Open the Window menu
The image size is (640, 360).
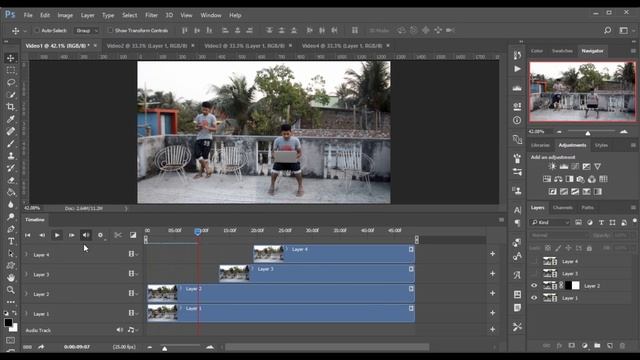(211, 15)
